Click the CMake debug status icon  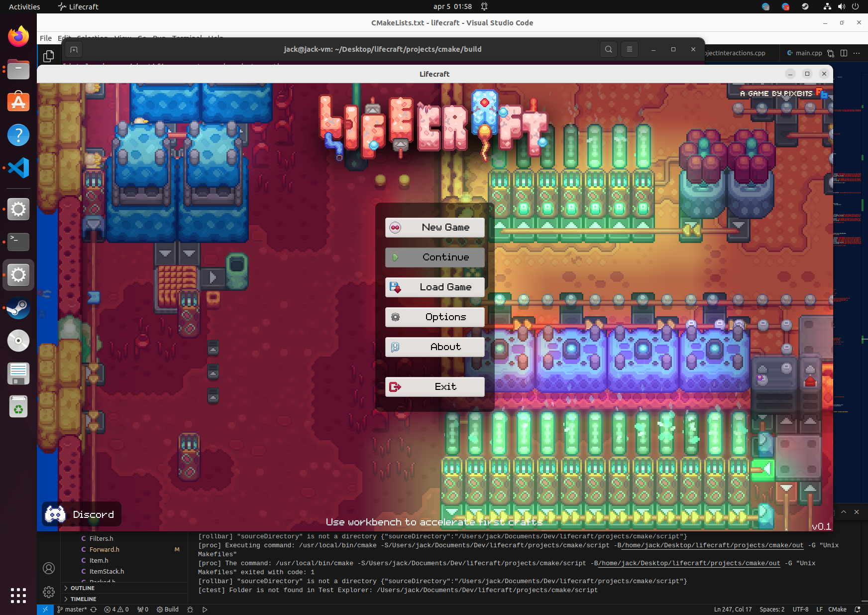[190, 610]
